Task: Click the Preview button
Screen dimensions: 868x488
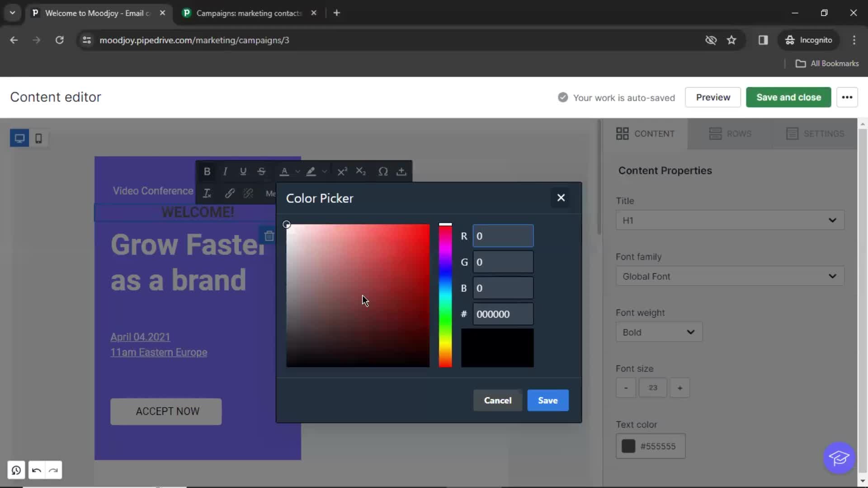Action: 713,97
